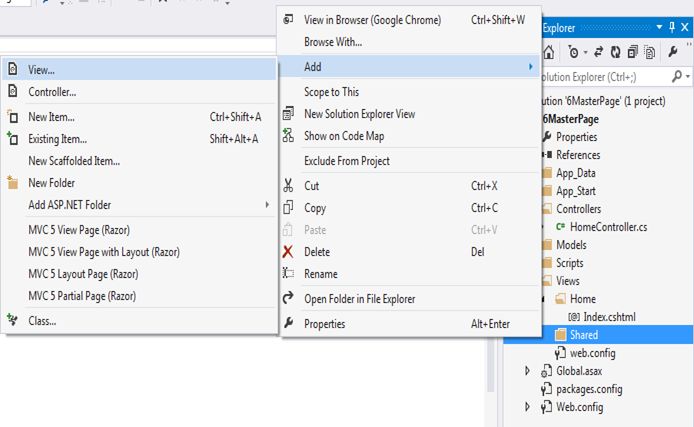Image resolution: width=694 pixels, height=427 pixels.
Task: Select packages.config file
Action: coord(589,389)
